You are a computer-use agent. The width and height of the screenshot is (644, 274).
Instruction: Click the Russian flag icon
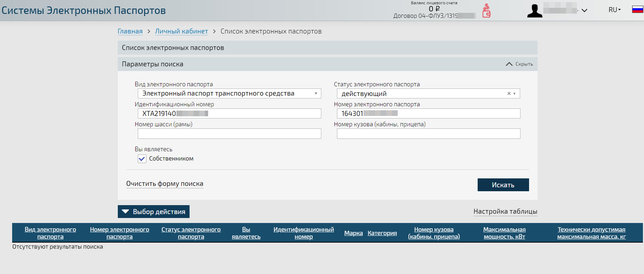638,10
